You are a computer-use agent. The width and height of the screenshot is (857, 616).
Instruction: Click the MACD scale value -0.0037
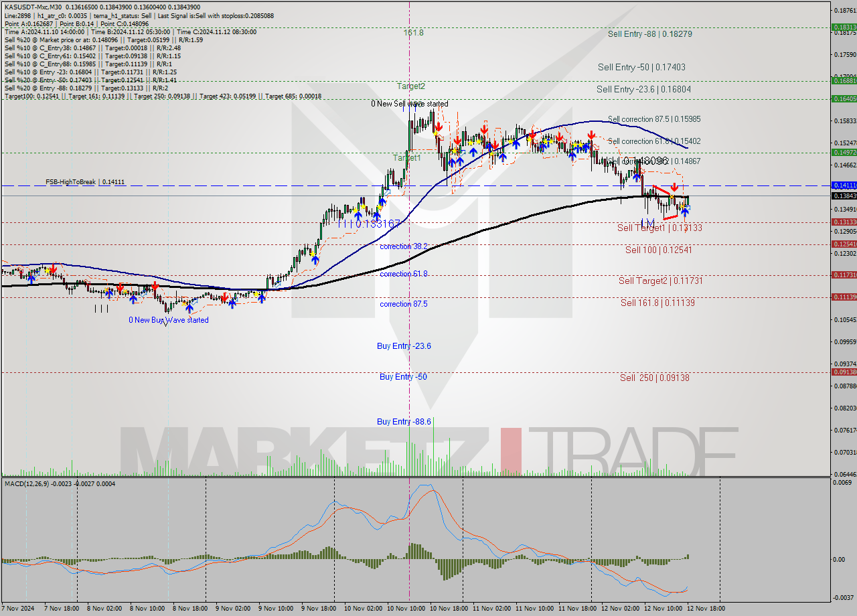click(x=843, y=597)
